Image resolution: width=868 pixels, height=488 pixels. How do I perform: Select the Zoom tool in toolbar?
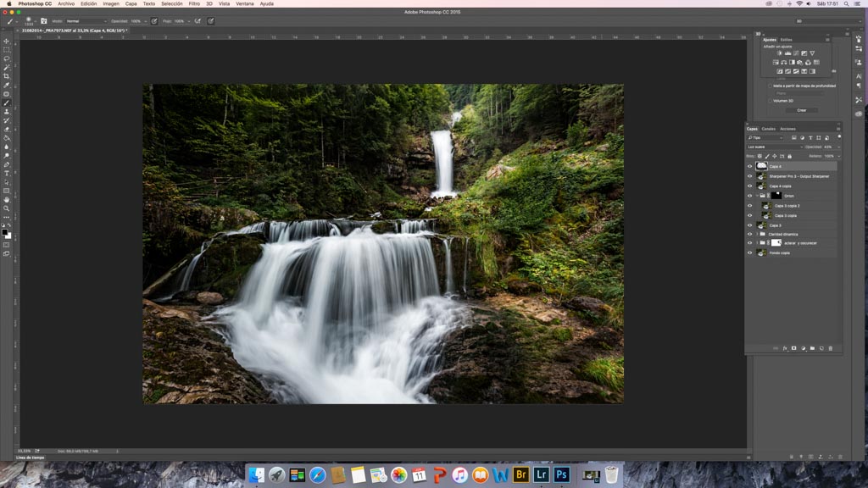click(7, 208)
